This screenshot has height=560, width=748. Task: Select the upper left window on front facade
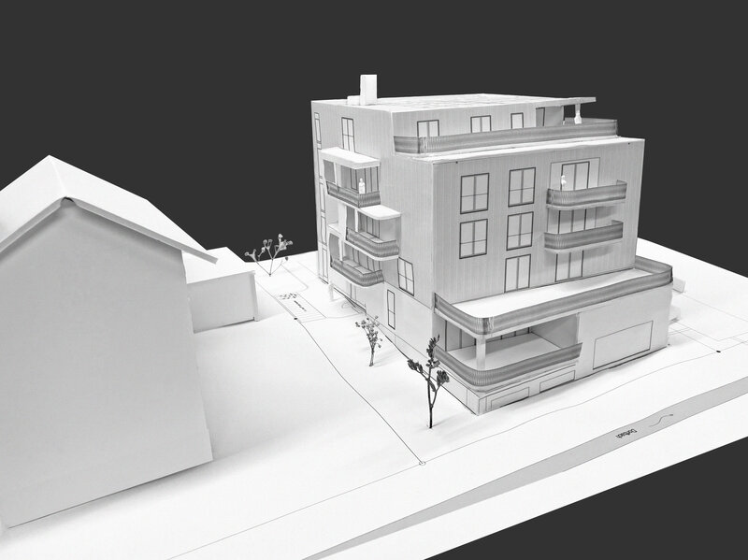(x=474, y=193)
